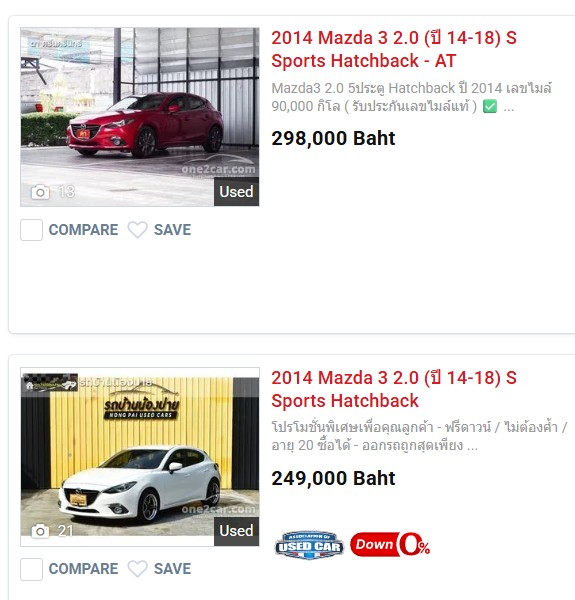Click COMPARE label on second listing
Screen dimensions: 575x600
[83, 569]
